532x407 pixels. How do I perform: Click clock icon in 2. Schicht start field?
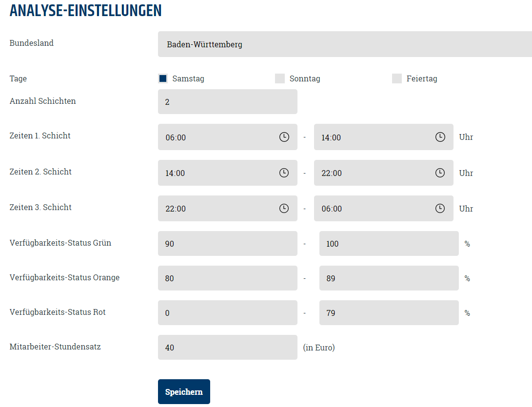pos(284,173)
